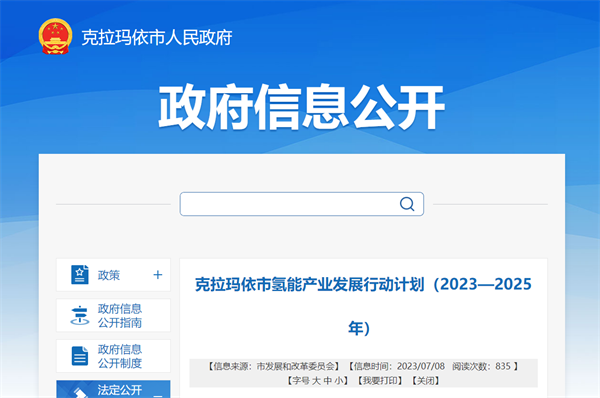
Task: Click the signpost icon beside 政府信息公开指南
Action: [x=80, y=315]
